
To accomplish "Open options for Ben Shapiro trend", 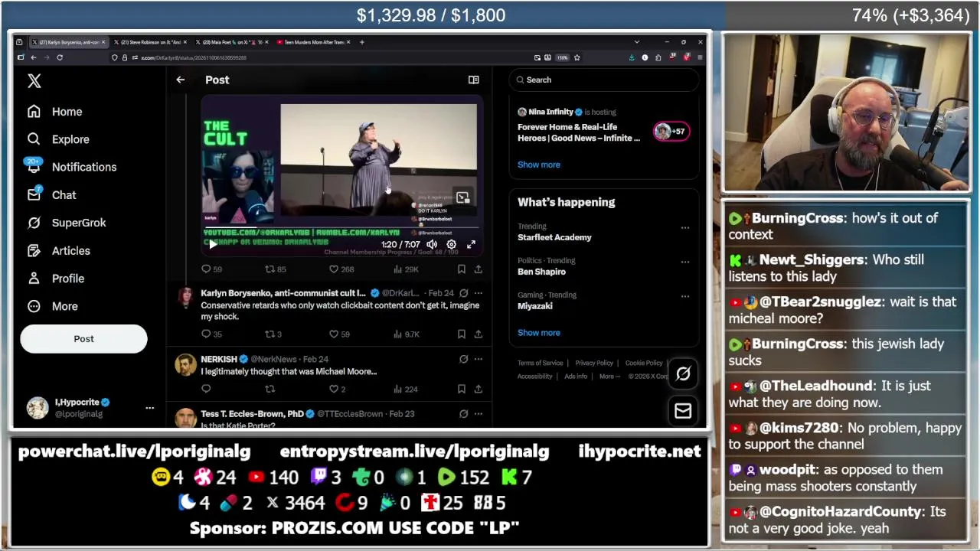I will tap(684, 262).
